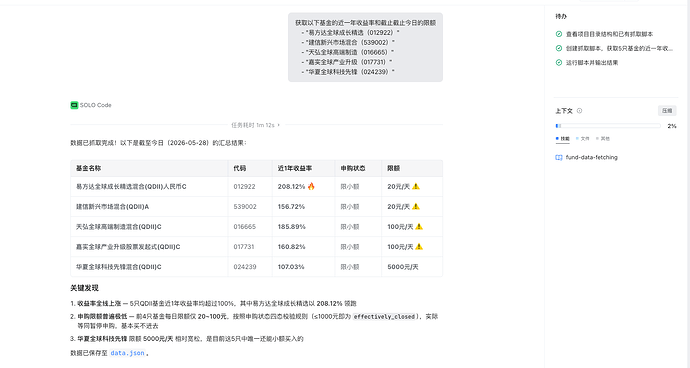Click the context usage progress bar
690x368 pixels.
608,126
